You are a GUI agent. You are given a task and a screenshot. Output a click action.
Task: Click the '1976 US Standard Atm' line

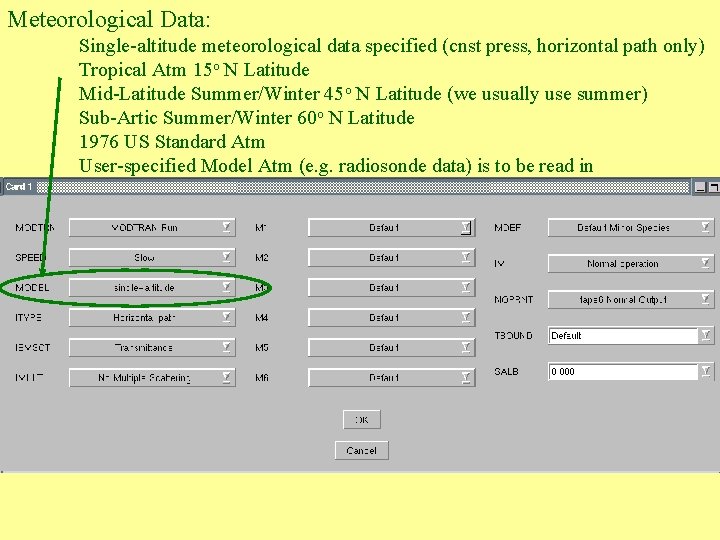[x=172, y=141]
